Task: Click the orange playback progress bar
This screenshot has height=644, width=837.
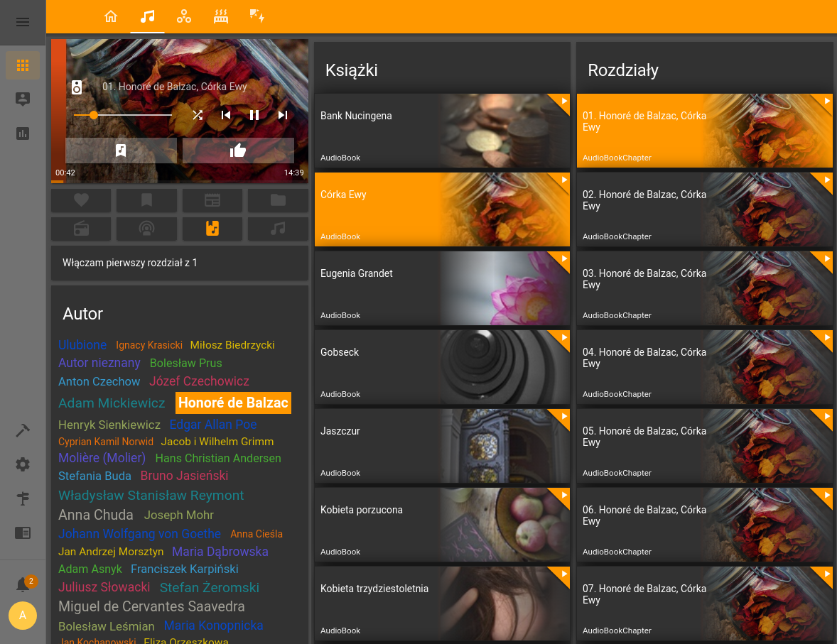Action: (x=57, y=181)
